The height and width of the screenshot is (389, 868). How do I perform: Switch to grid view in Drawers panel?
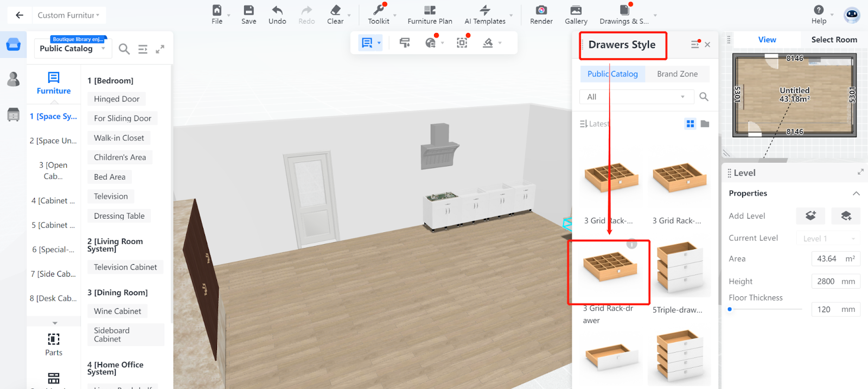pos(690,124)
